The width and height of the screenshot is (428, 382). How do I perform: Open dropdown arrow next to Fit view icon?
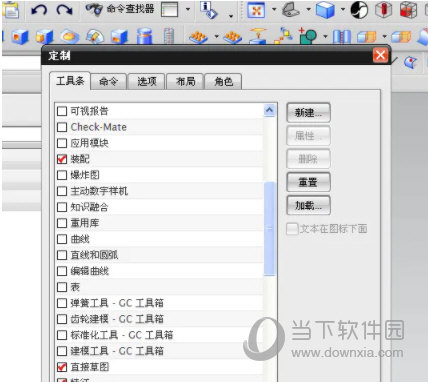[274, 10]
